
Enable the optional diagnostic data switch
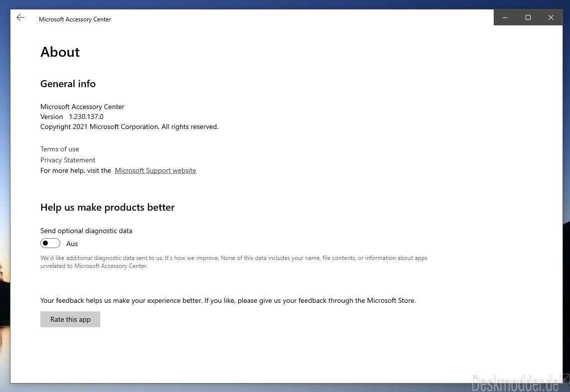pos(50,243)
